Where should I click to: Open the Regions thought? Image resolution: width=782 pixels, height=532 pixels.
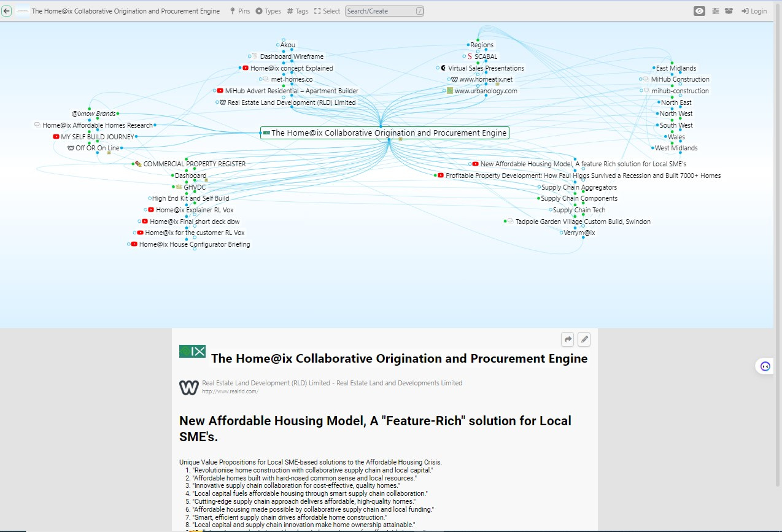[482, 45]
